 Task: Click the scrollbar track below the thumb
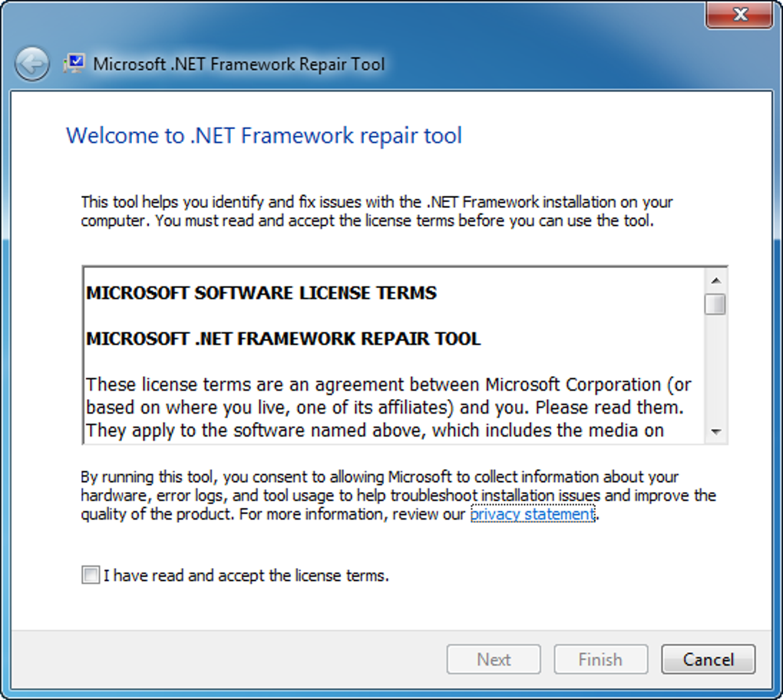click(x=715, y=368)
